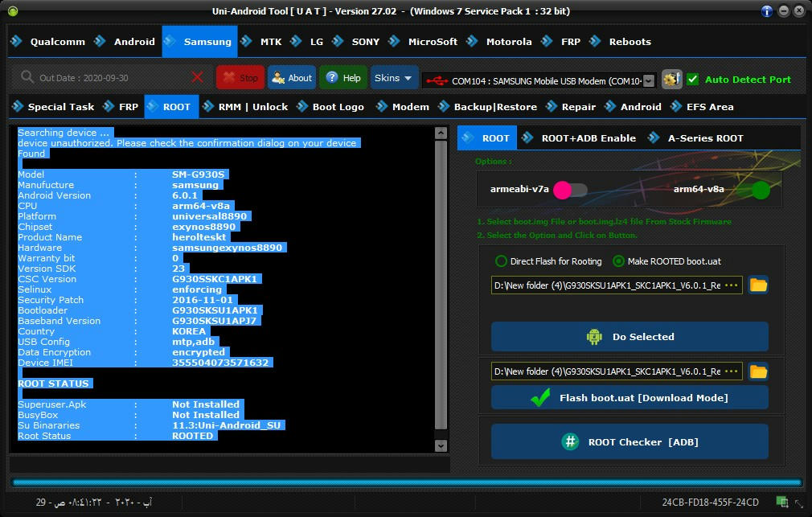This screenshot has height=517, width=812.
Task: Click the info icon in title bar
Action: coord(767,11)
